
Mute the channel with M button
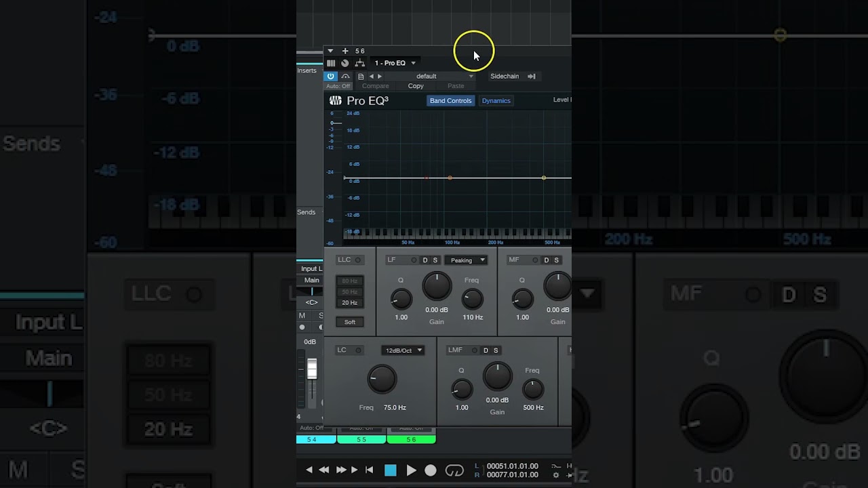(x=302, y=316)
